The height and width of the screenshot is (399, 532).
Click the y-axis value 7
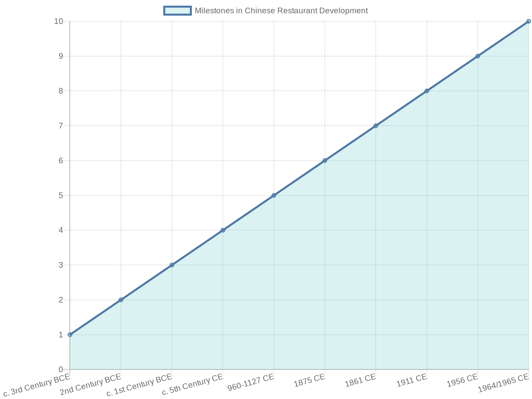(x=61, y=126)
